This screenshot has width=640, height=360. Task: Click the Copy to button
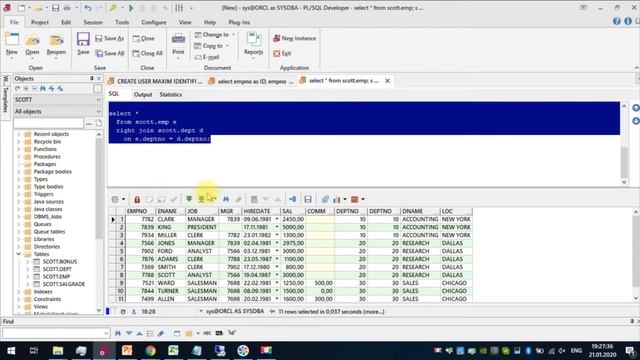click(212, 46)
